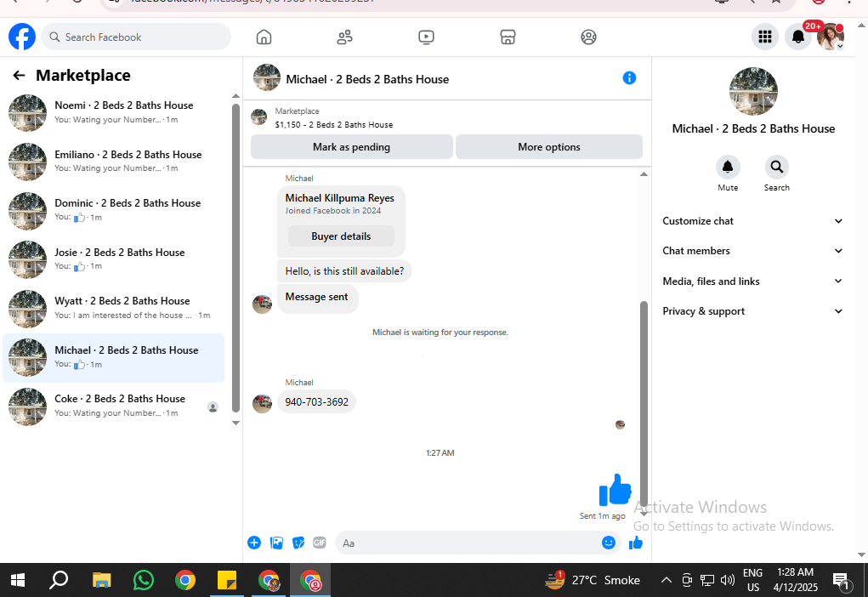This screenshot has width=868, height=597.
Task: Open Michael Killpuma Reyes profile name
Action: click(340, 197)
